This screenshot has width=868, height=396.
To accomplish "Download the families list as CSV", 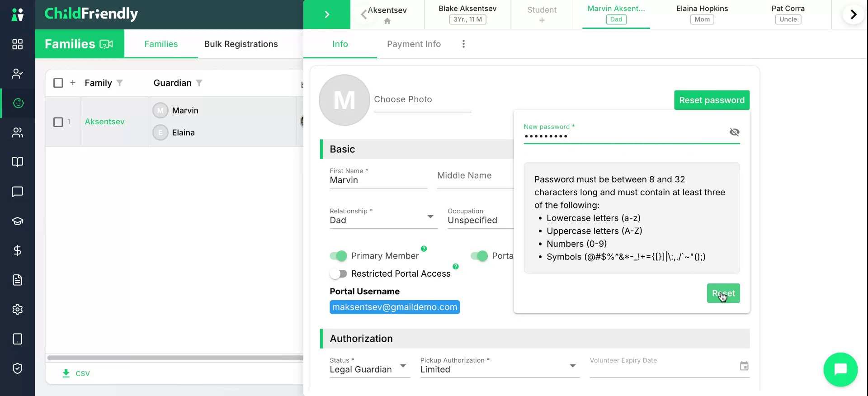I will coord(76,373).
